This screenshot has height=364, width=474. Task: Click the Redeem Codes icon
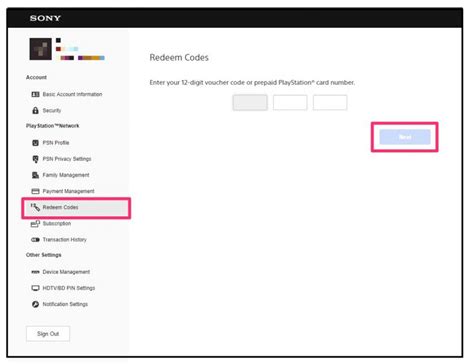click(x=35, y=207)
